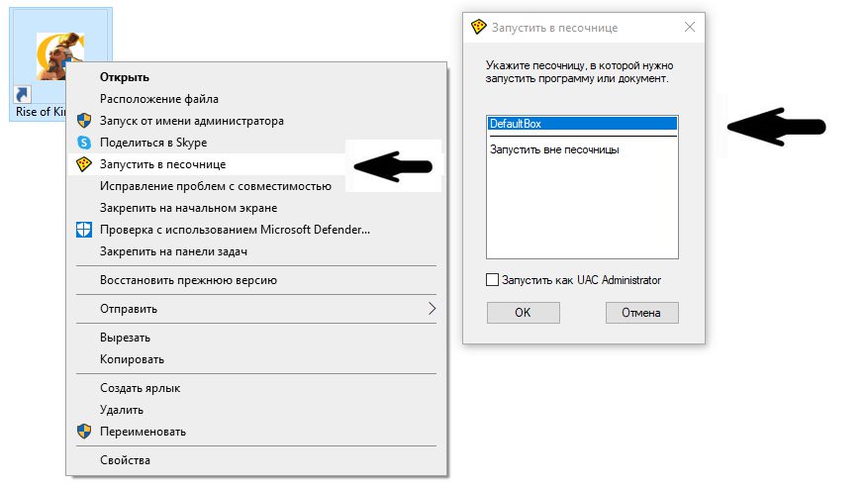Select Копировать from the menu
This screenshot has width=868, height=488.
tap(132, 359)
